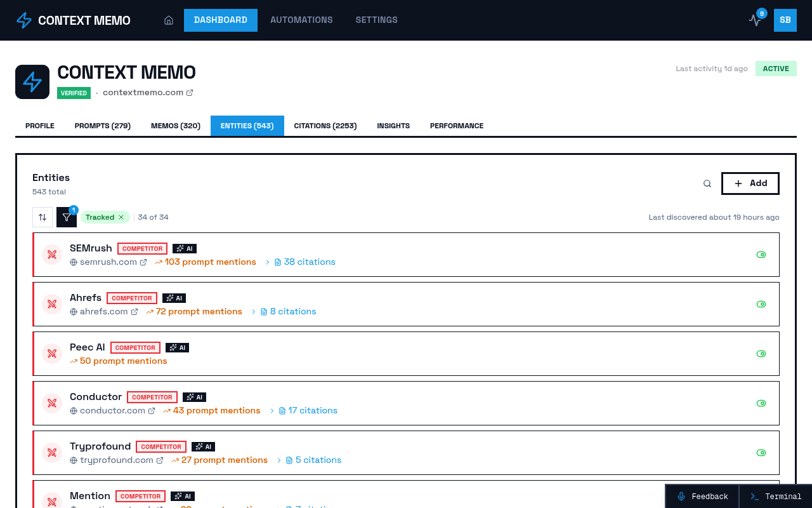Click the AI badge on the SEMrush entity
812x508 pixels.
184,248
